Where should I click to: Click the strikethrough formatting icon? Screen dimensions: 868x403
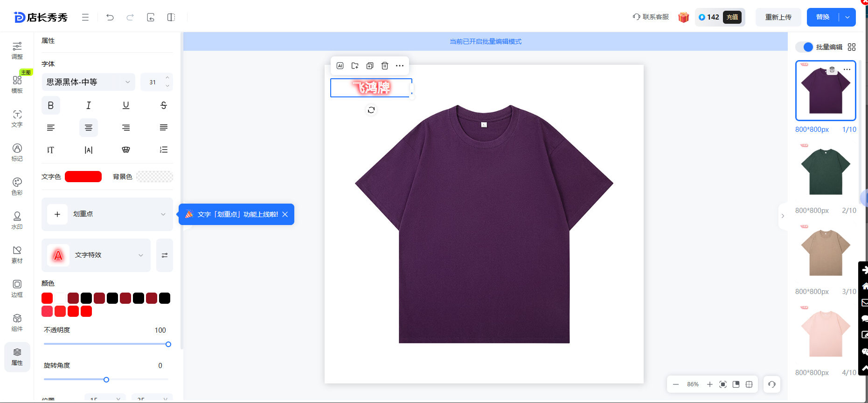click(164, 105)
